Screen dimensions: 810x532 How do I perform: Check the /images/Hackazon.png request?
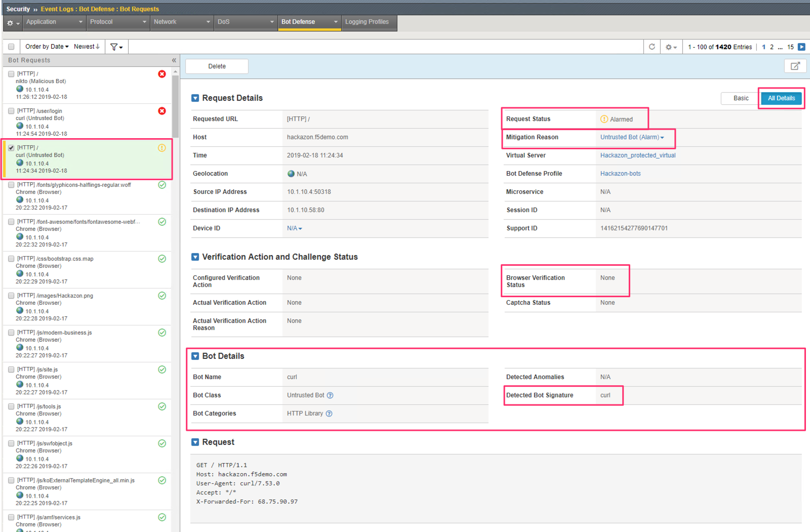pos(11,296)
